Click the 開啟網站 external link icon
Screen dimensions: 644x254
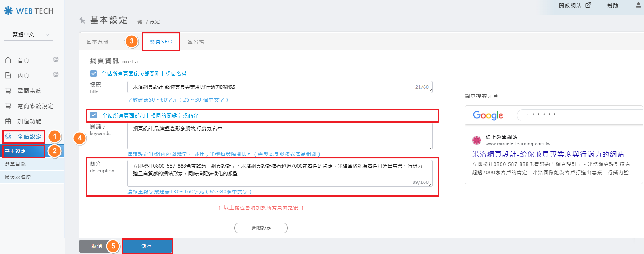588,5
